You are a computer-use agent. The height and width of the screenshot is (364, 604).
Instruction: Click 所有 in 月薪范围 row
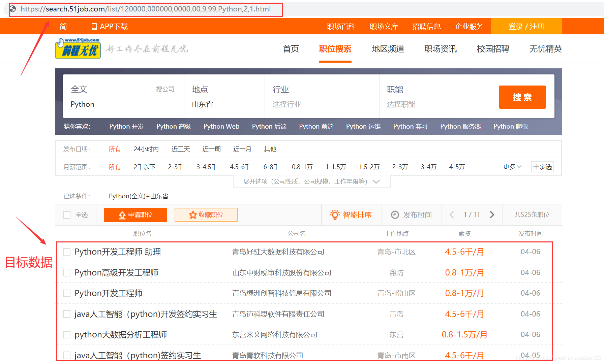115,167
